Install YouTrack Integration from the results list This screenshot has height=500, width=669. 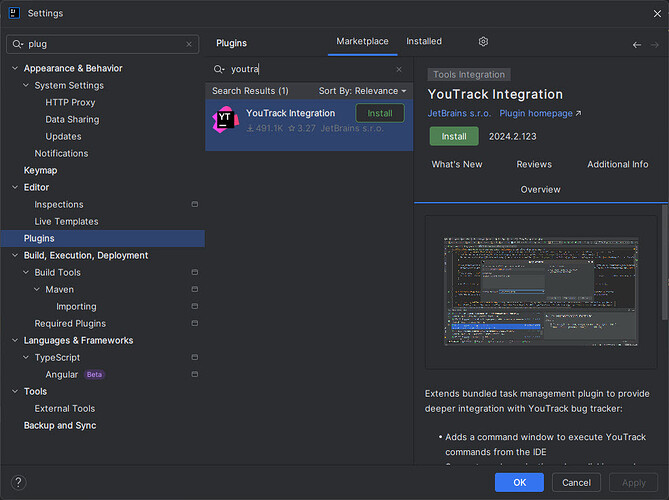[x=380, y=113]
